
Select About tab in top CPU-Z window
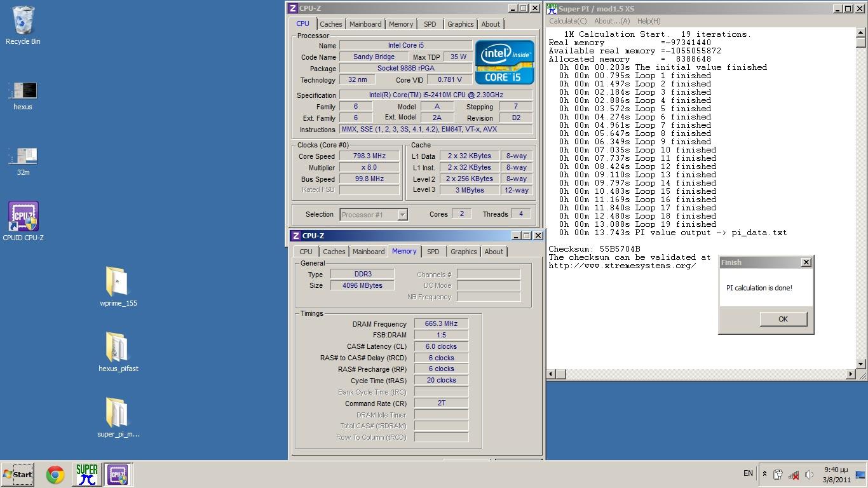(491, 24)
